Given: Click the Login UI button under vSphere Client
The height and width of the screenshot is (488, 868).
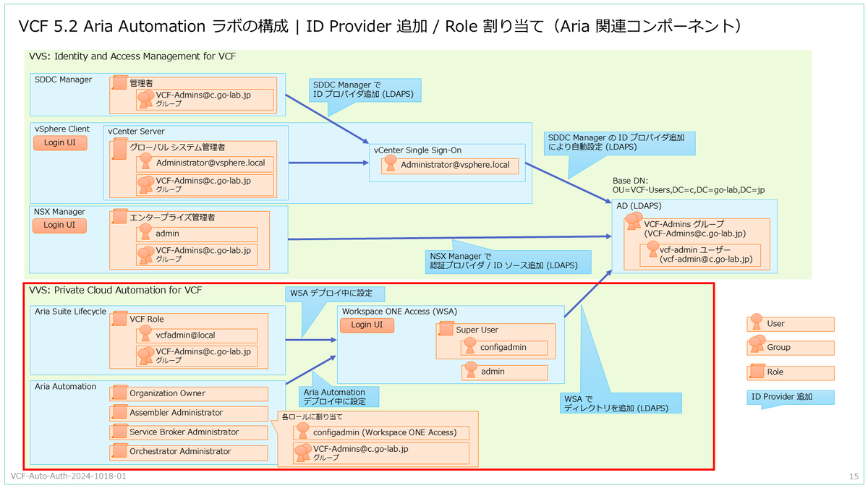Looking at the screenshot, I should click(60, 143).
